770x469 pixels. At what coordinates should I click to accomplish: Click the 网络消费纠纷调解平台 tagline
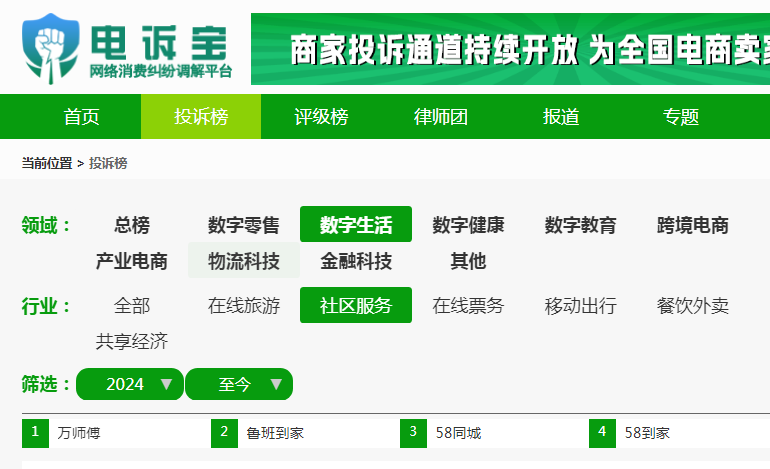click(161, 71)
